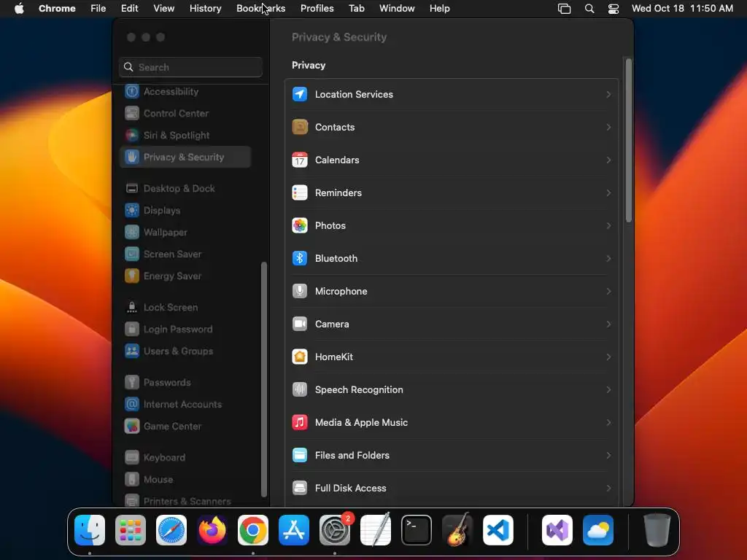The width and height of the screenshot is (747, 560).
Task: Open Spotlight search in menu bar
Action: (x=589, y=9)
